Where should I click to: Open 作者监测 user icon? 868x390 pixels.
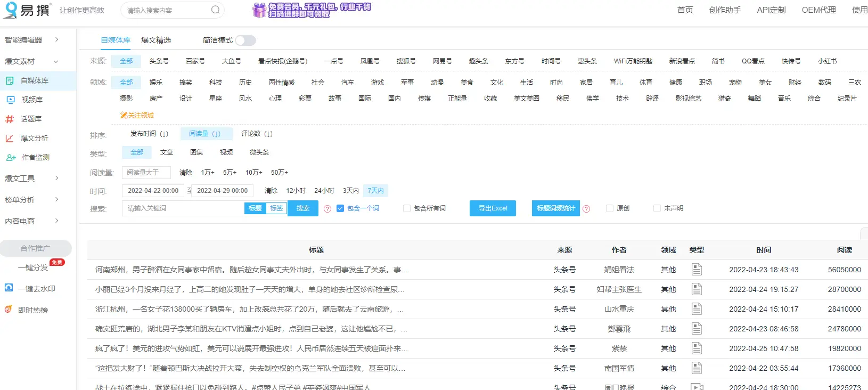[x=11, y=157]
